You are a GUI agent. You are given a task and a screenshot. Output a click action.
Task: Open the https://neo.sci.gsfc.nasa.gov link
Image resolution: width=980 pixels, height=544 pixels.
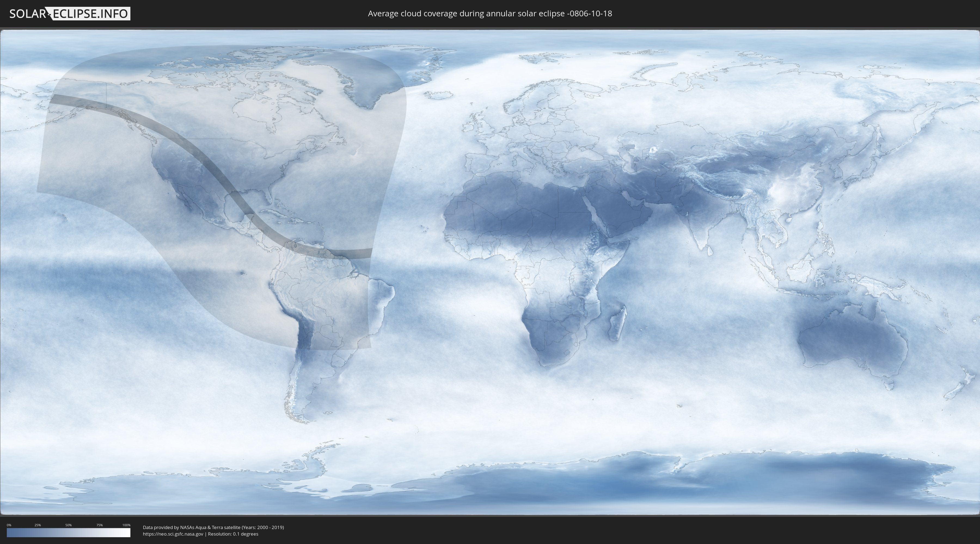173,534
